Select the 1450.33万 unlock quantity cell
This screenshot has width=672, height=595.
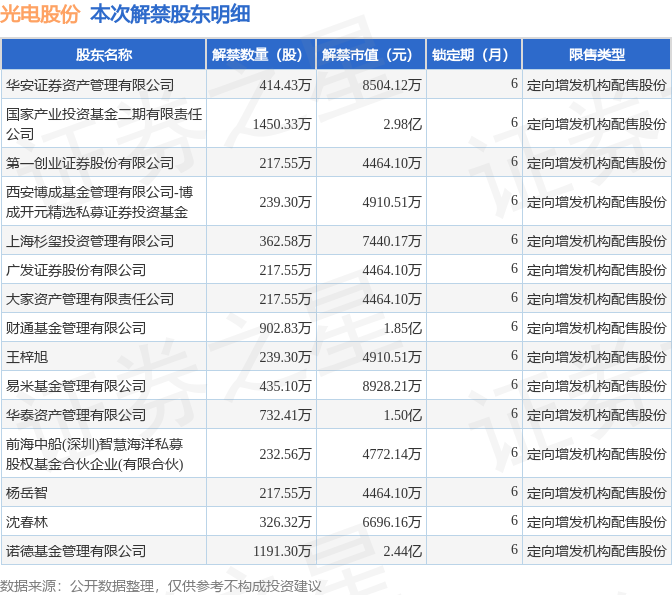point(282,123)
